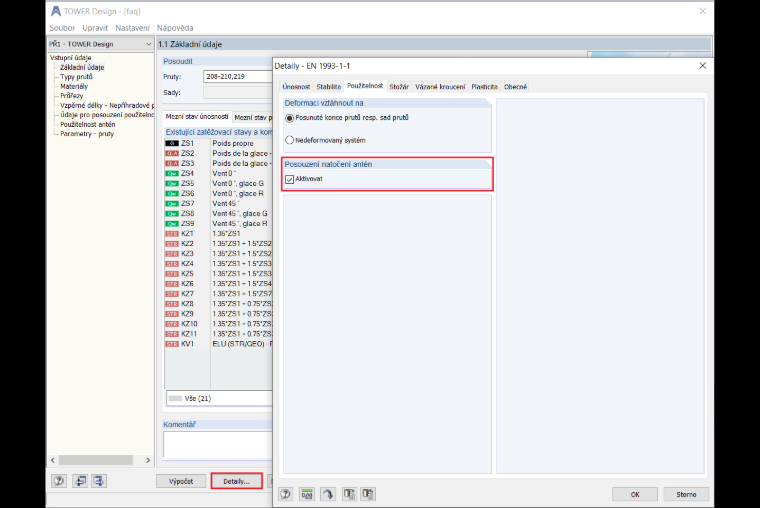Click the KV1 result combination badge
Image resolution: width=760 pixels, height=508 pixels.
tap(172, 344)
